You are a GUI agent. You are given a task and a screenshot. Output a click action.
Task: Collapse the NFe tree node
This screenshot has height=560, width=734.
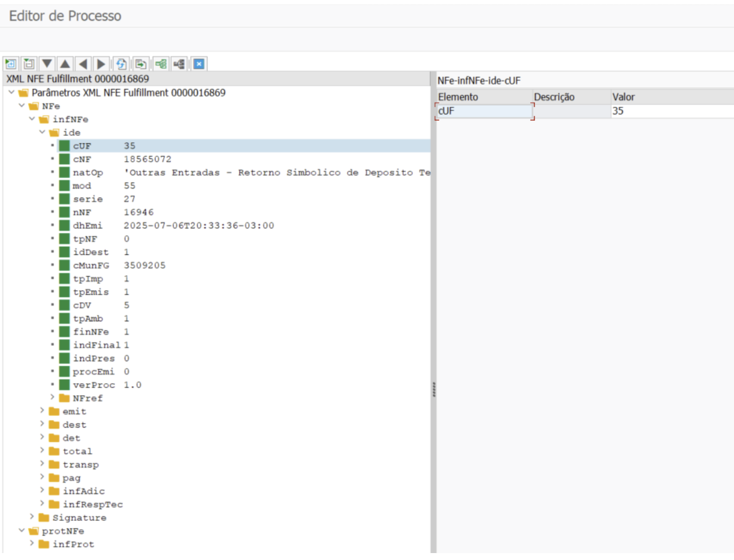21,106
